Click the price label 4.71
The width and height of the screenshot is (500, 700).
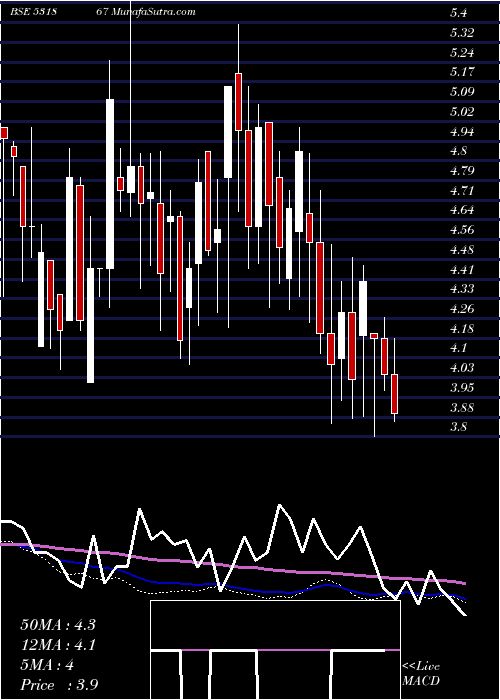[462, 191]
